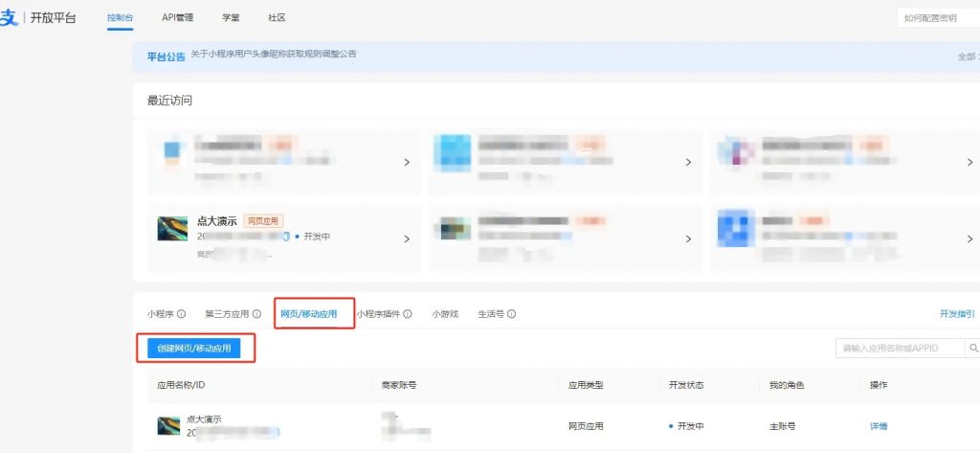
Task: Click the magnifier search icon
Action: (973, 348)
